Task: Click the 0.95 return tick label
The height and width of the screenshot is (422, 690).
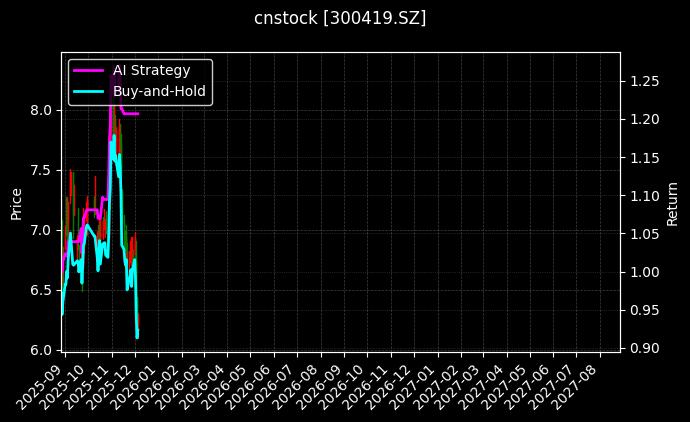Action: (645, 310)
